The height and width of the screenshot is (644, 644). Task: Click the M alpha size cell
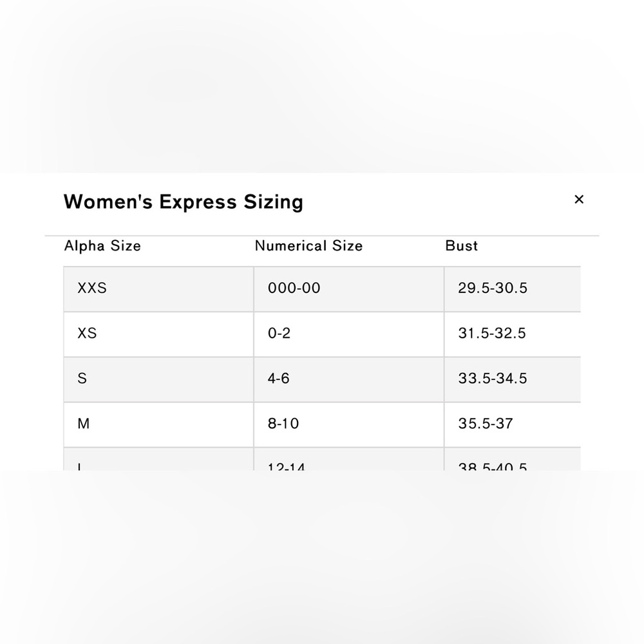(x=158, y=424)
